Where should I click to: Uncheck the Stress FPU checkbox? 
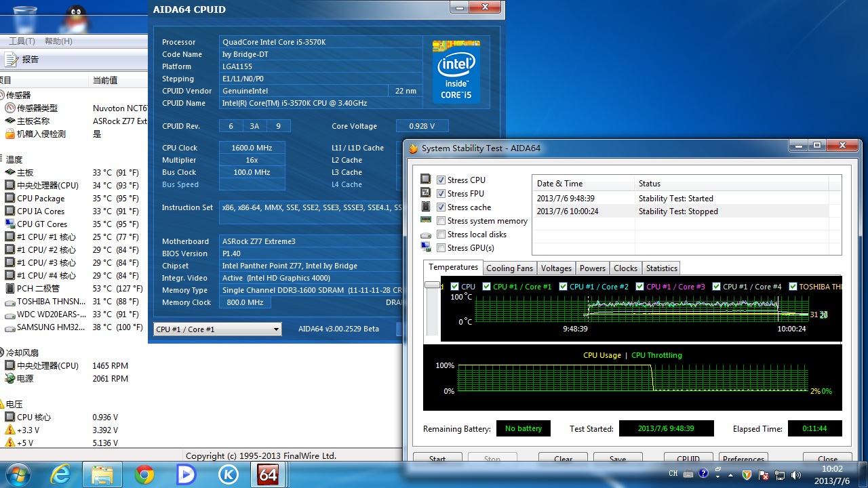coord(441,193)
